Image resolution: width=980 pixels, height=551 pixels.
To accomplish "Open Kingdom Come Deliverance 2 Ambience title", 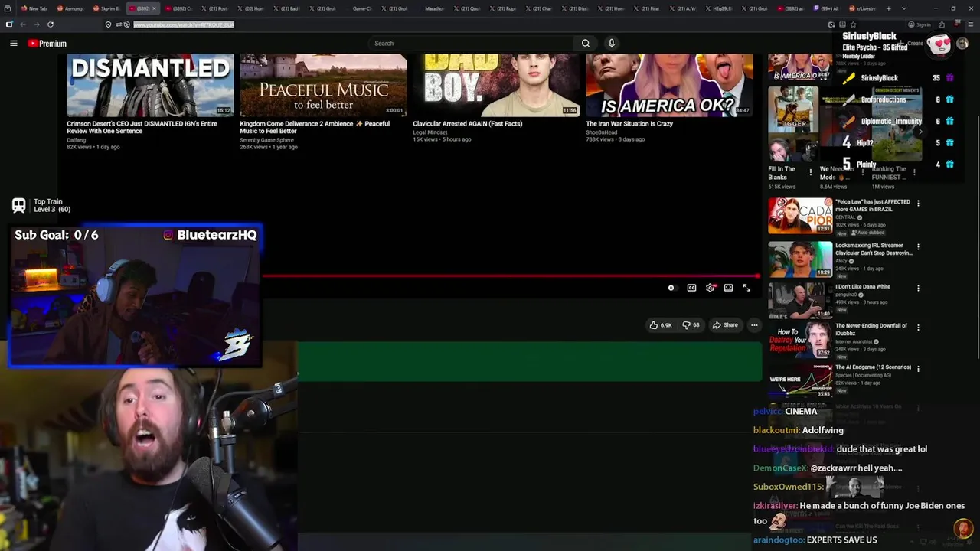I will click(315, 127).
